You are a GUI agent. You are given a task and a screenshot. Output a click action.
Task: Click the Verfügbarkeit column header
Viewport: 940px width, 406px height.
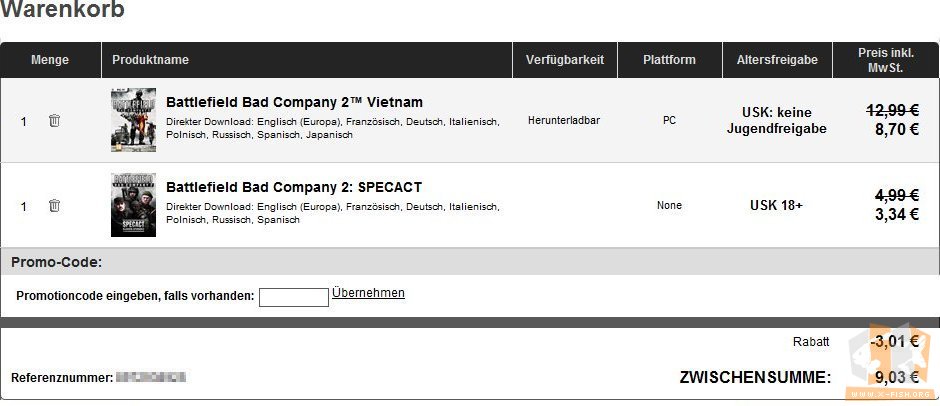[565, 60]
